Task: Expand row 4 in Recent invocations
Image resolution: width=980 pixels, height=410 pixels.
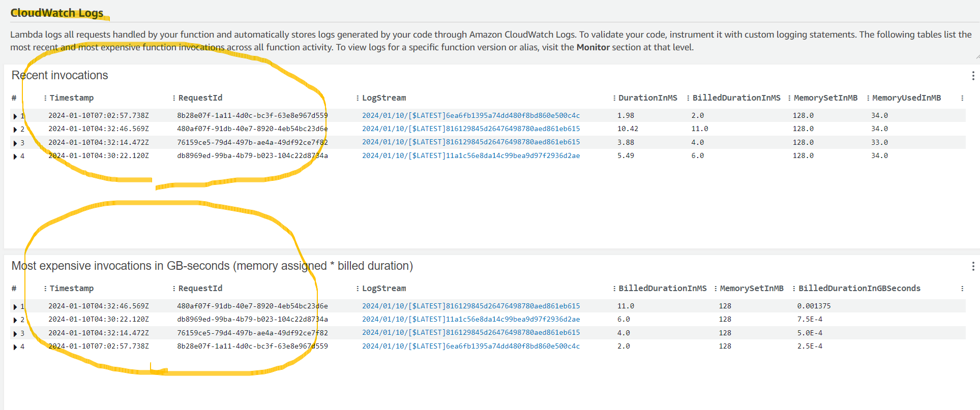Action: [15, 156]
